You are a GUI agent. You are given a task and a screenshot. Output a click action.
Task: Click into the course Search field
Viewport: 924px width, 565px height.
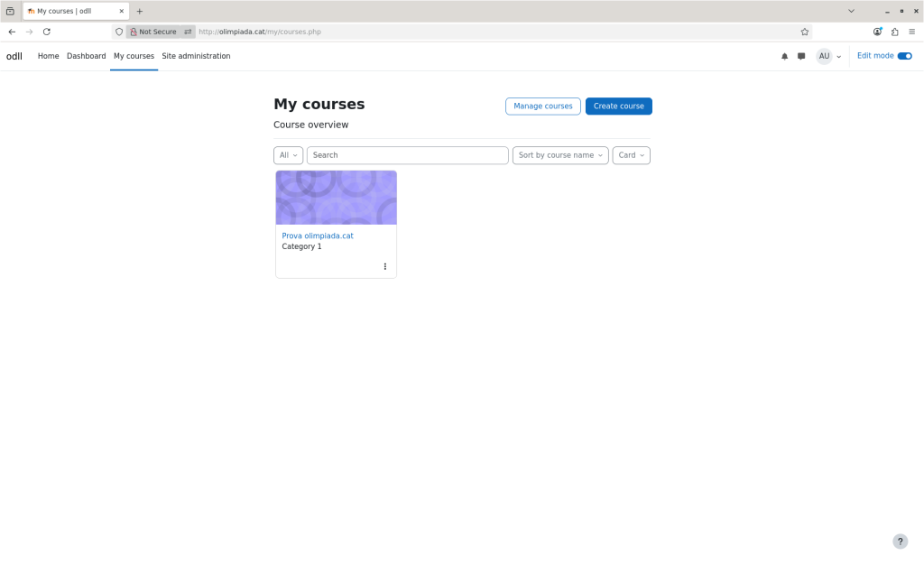point(407,155)
